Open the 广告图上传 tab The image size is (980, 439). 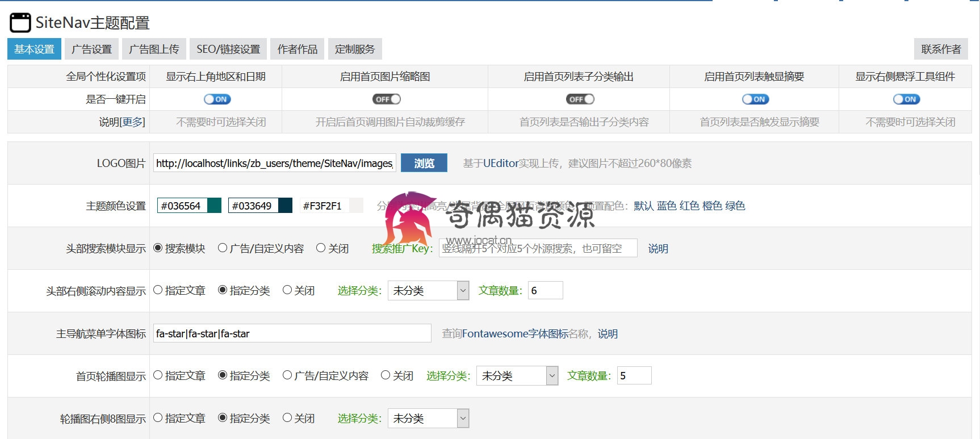(x=154, y=49)
